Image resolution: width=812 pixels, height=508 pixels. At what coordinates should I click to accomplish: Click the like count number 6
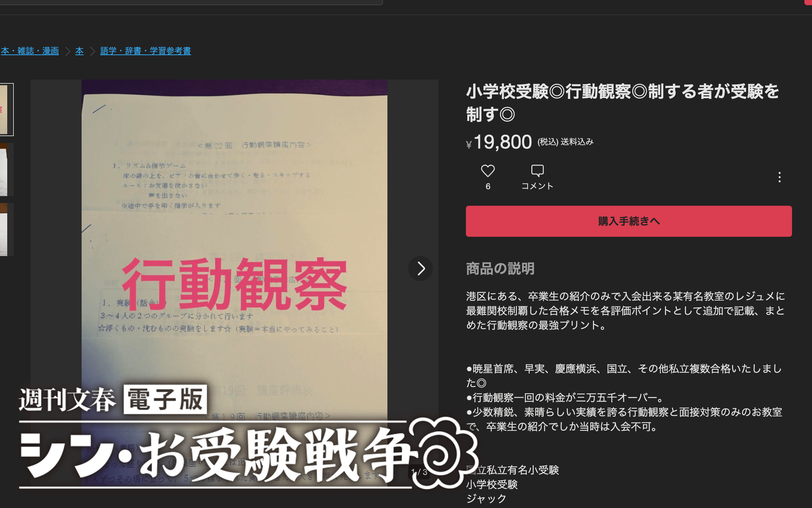(488, 186)
